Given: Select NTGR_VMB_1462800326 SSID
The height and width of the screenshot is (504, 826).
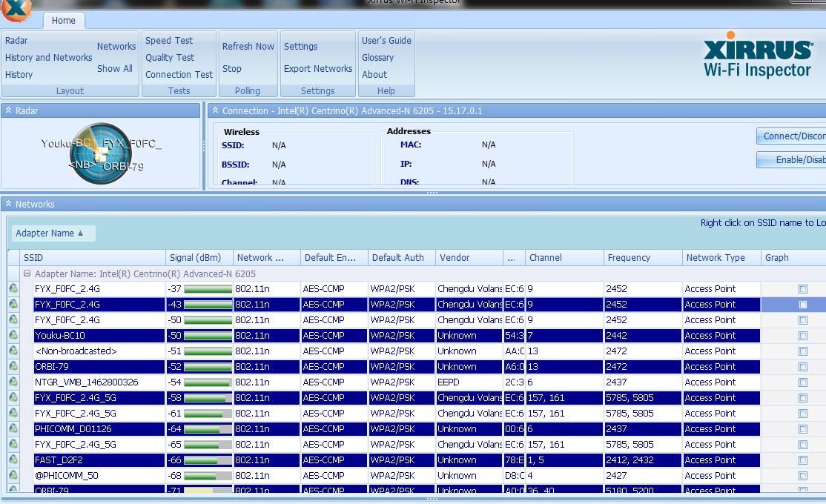Looking at the screenshot, I should tap(99, 382).
